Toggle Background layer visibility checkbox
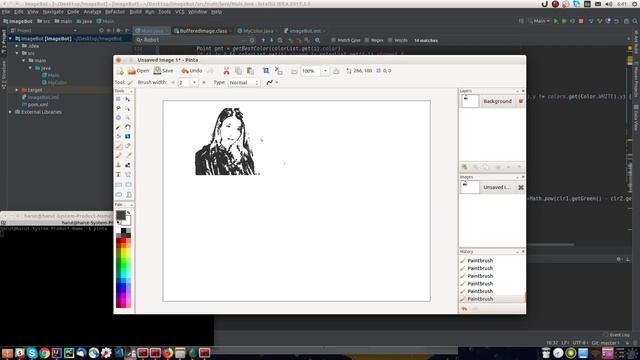 pyautogui.click(x=521, y=101)
